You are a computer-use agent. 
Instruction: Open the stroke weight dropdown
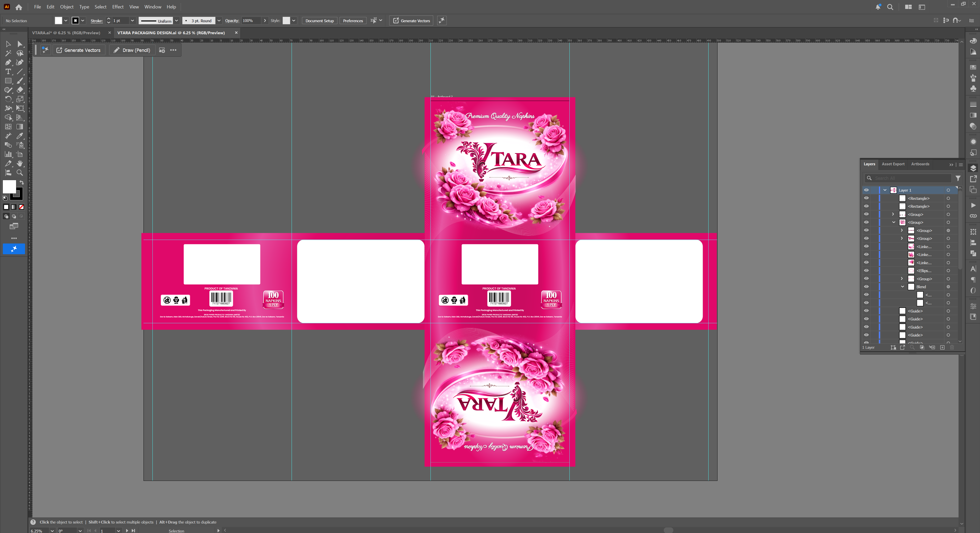coord(132,20)
